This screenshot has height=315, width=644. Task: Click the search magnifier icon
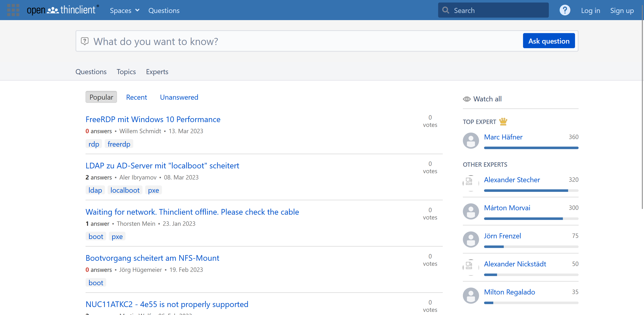tap(446, 10)
